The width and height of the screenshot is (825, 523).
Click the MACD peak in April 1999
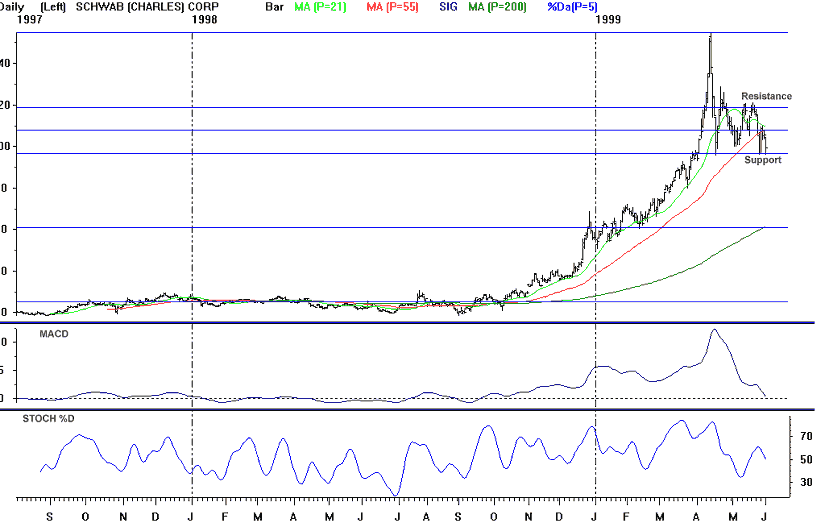point(714,330)
